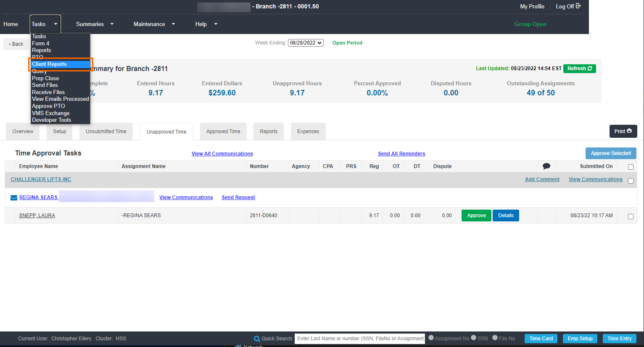The image size is (644, 347).
Task: Click the envelope icon beside Regina Sears
Action: pos(14,198)
